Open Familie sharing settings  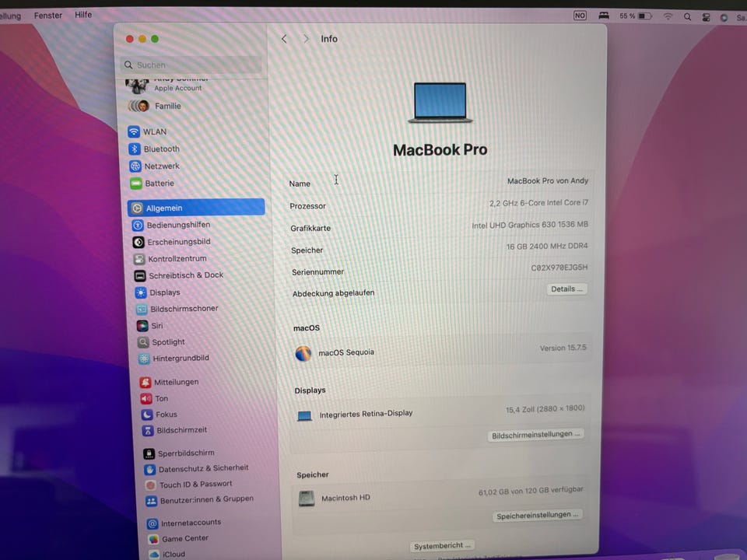(x=155, y=106)
